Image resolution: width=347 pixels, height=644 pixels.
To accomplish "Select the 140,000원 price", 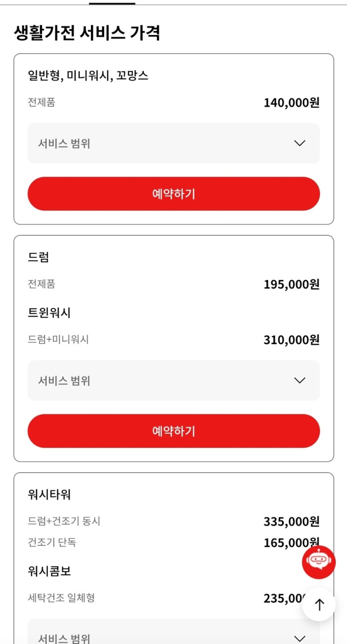I will click(x=291, y=103).
